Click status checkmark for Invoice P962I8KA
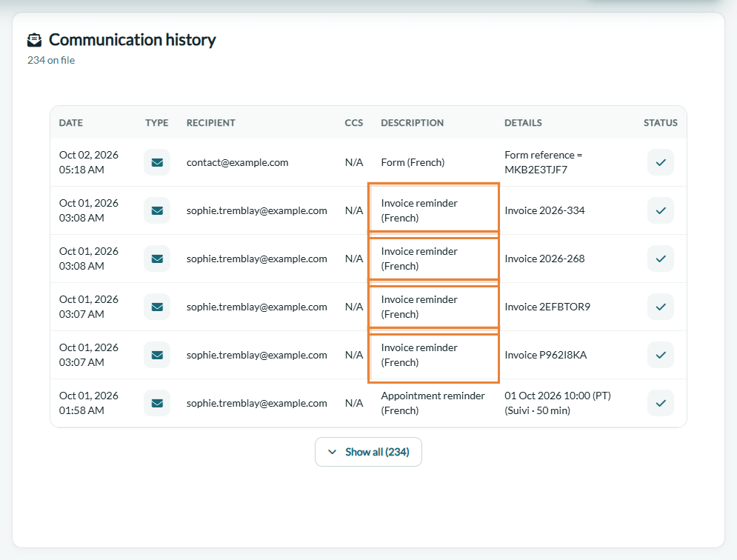Screen dimensions: 737x560 (661, 355)
